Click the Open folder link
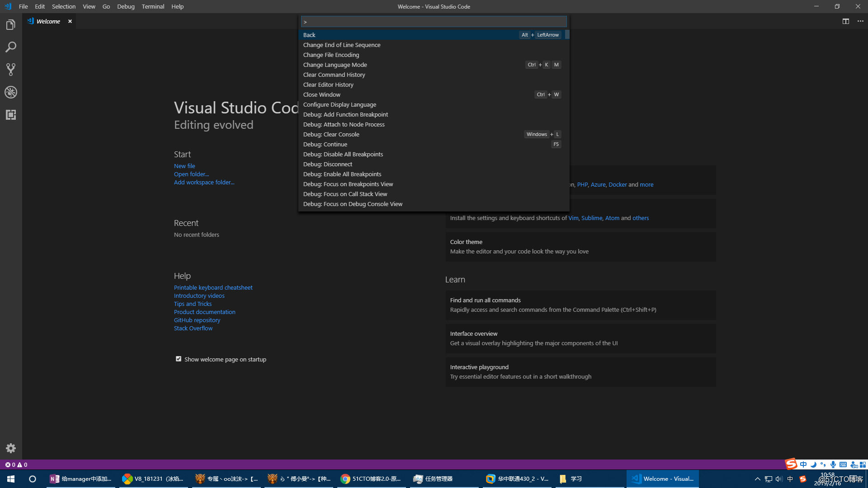This screenshot has height=488, width=868. click(x=191, y=174)
